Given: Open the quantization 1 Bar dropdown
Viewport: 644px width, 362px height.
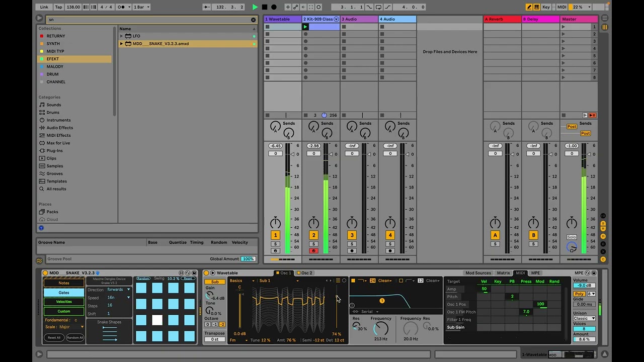Looking at the screenshot, I should 141,7.
